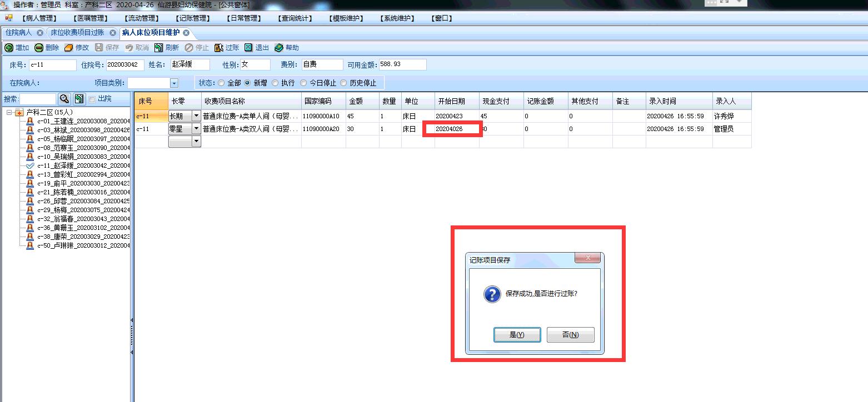This screenshot has height=402, width=868.
Task: Click patient icon for c-05 杨临眠
Action: (30, 139)
